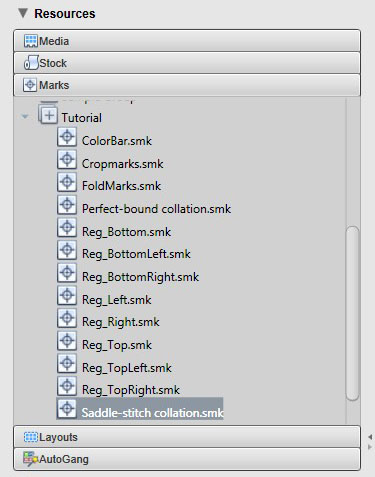Select Reg_Left.smk entry
The image size is (375, 477).
pyautogui.click(x=117, y=300)
